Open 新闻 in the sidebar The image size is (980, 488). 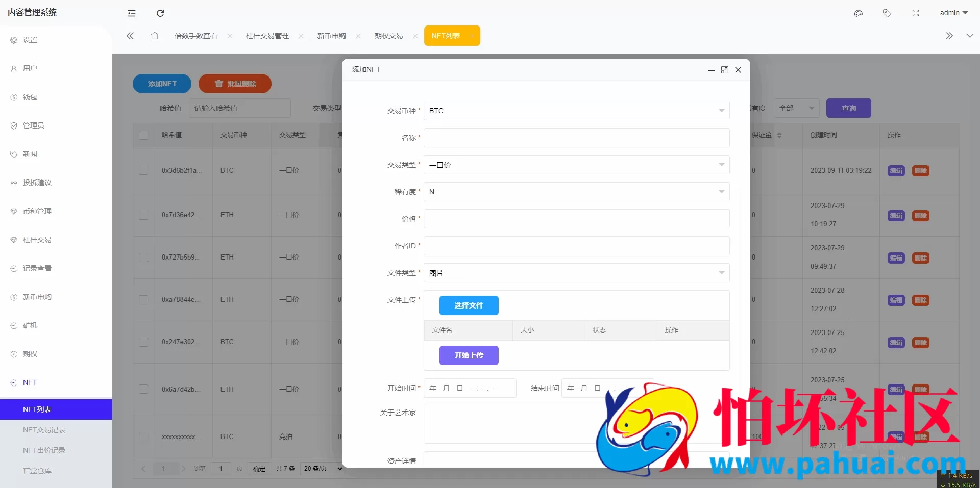[x=56, y=154]
